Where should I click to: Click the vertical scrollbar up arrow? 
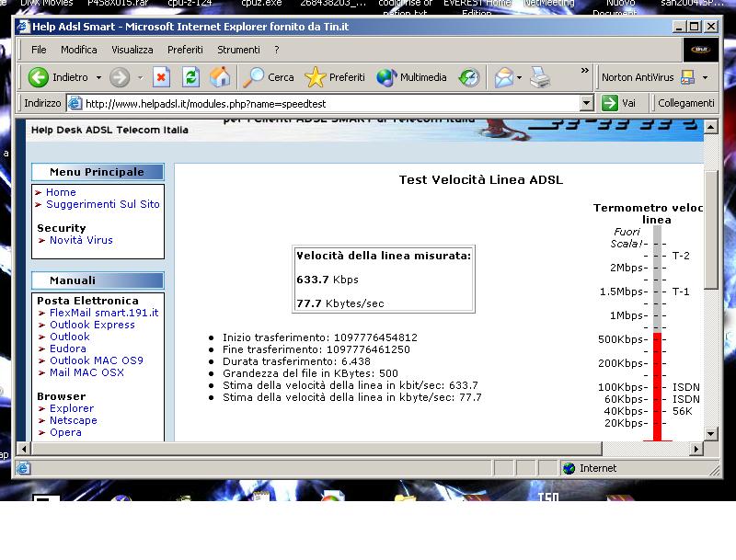tap(710, 127)
